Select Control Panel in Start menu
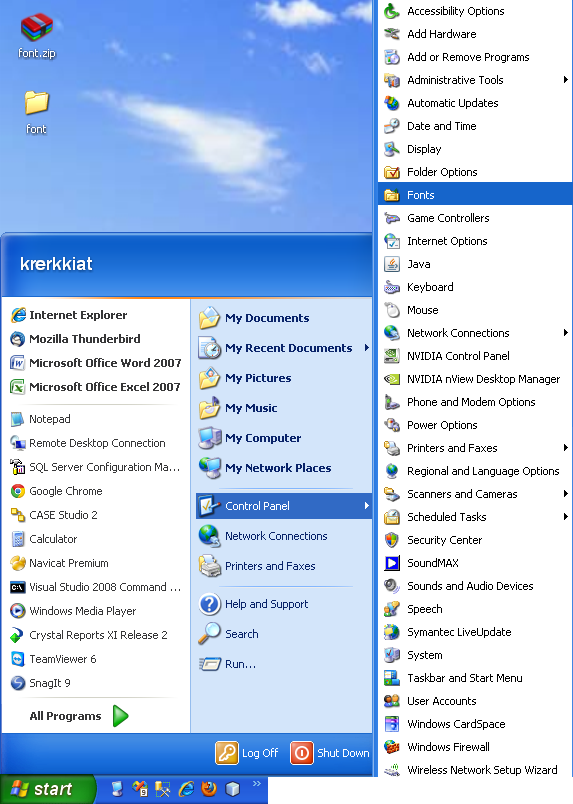This screenshot has height=804, width=573. (x=284, y=506)
